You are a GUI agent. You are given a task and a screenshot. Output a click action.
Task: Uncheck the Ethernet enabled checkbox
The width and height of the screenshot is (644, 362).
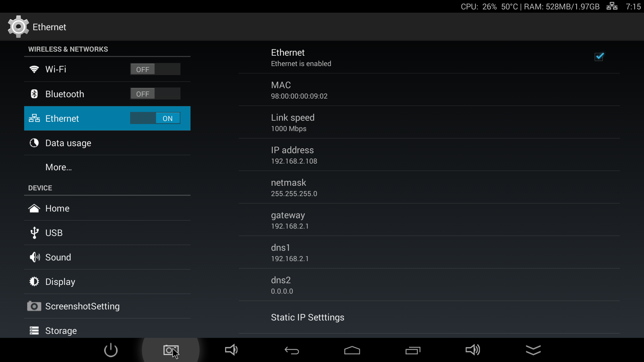(x=599, y=57)
